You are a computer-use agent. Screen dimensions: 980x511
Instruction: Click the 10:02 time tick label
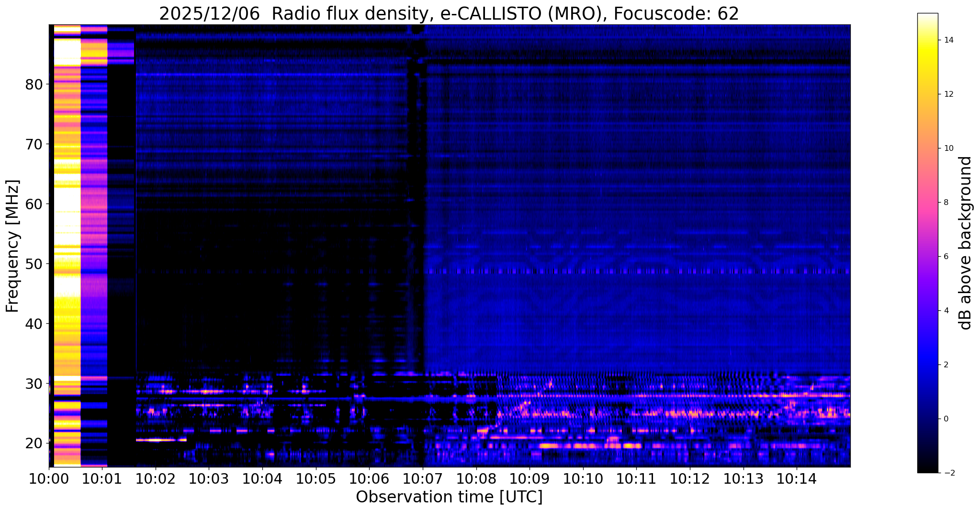[156, 478]
